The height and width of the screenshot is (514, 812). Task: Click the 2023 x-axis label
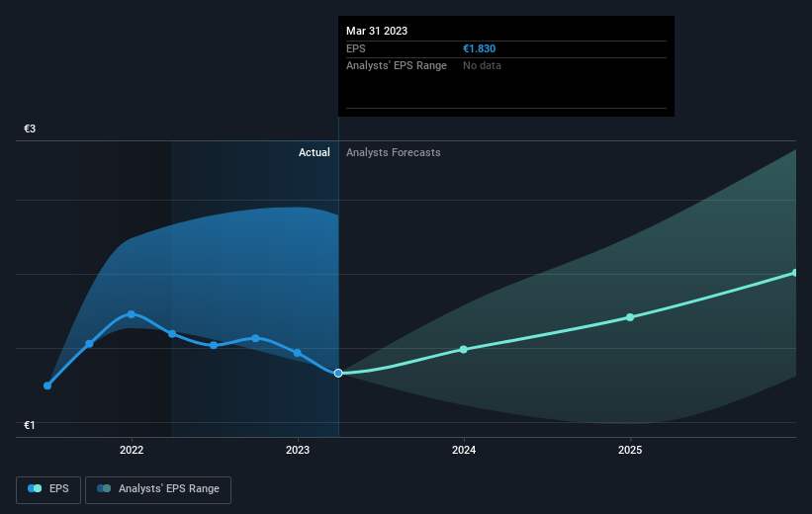tap(298, 450)
